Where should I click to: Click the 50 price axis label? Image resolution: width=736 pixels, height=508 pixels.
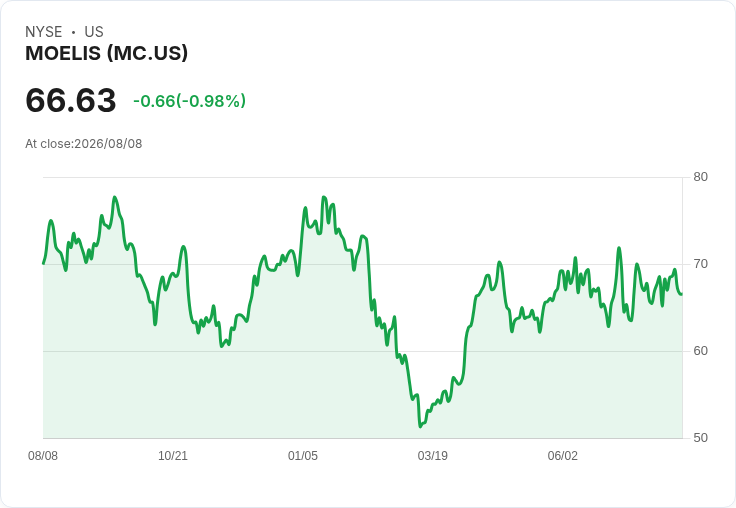click(700, 438)
